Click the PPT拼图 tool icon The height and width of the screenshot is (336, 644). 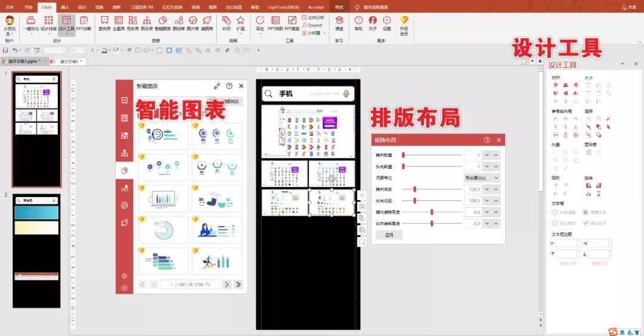(275, 23)
